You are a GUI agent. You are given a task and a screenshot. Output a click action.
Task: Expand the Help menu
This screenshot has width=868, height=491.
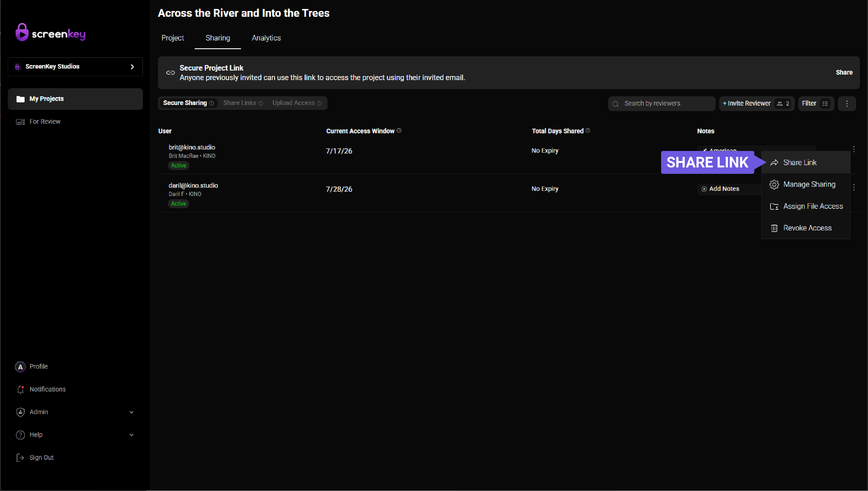(75, 435)
